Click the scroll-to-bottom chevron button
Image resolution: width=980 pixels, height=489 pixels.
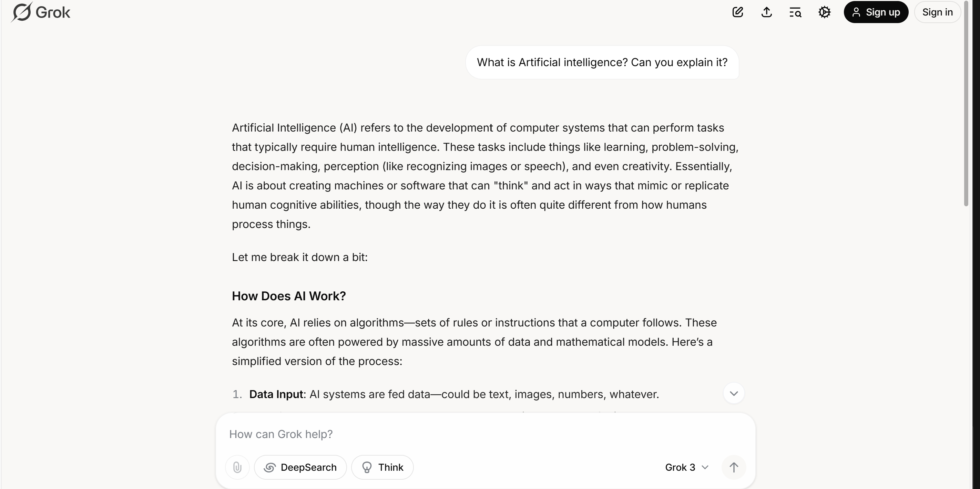click(x=734, y=394)
